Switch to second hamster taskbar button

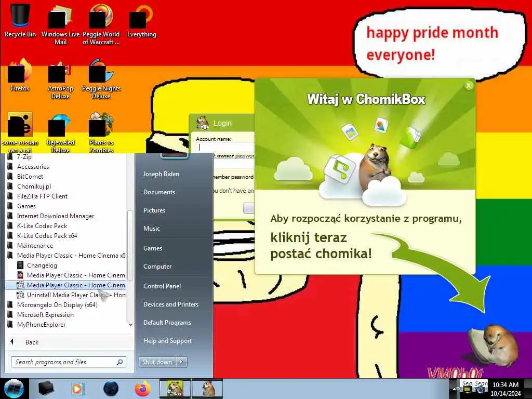pyautogui.click(x=207, y=389)
